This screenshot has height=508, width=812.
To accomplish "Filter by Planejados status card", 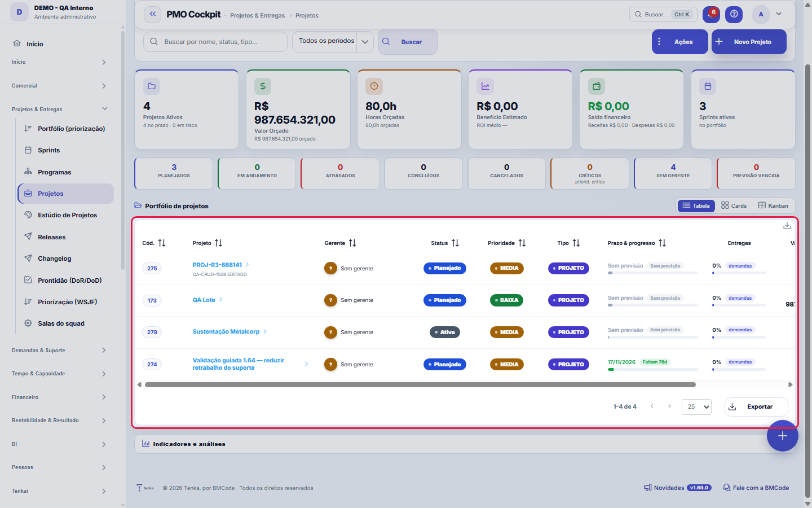I will click(x=174, y=173).
